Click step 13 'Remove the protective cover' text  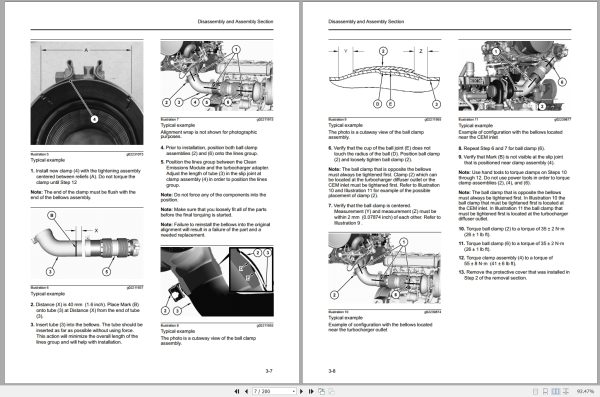click(514, 275)
